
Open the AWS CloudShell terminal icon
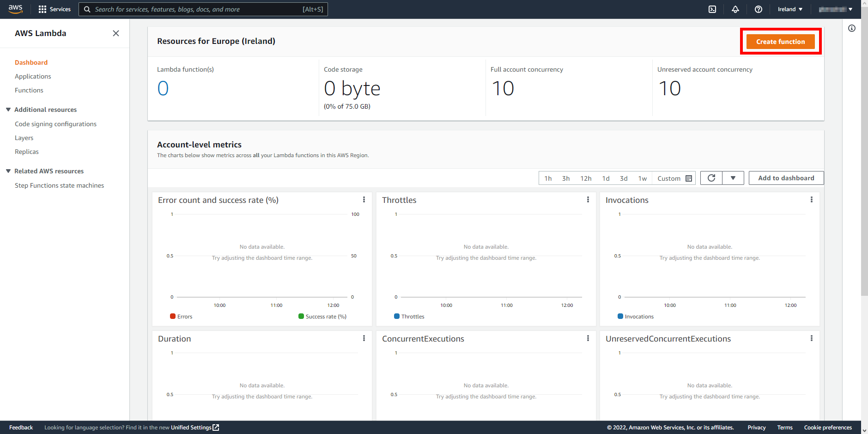tap(712, 9)
